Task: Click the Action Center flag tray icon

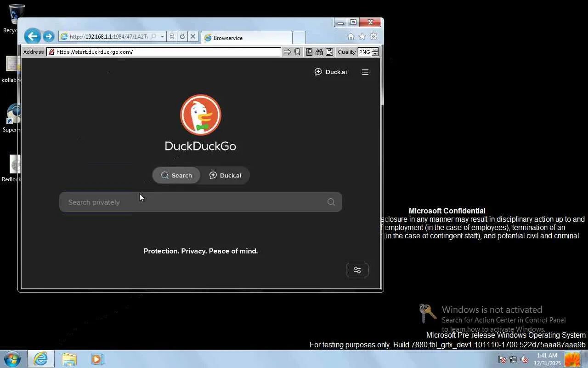Action: [502, 360]
